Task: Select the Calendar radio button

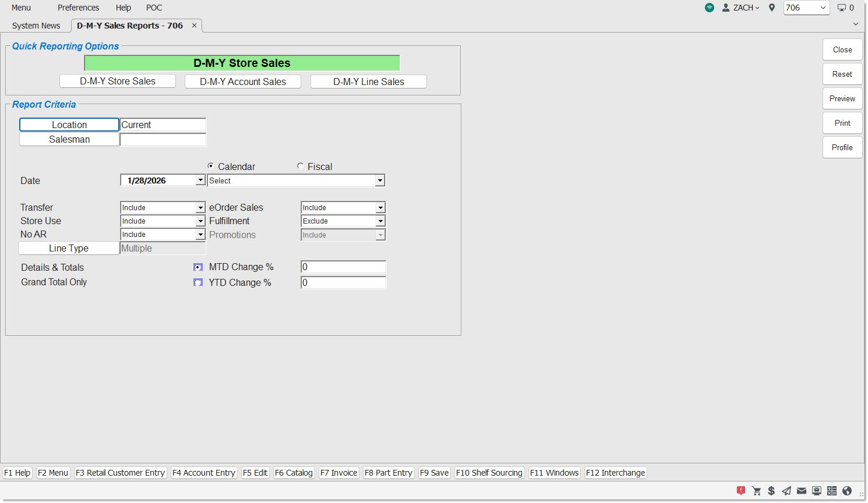Action: 211,167
